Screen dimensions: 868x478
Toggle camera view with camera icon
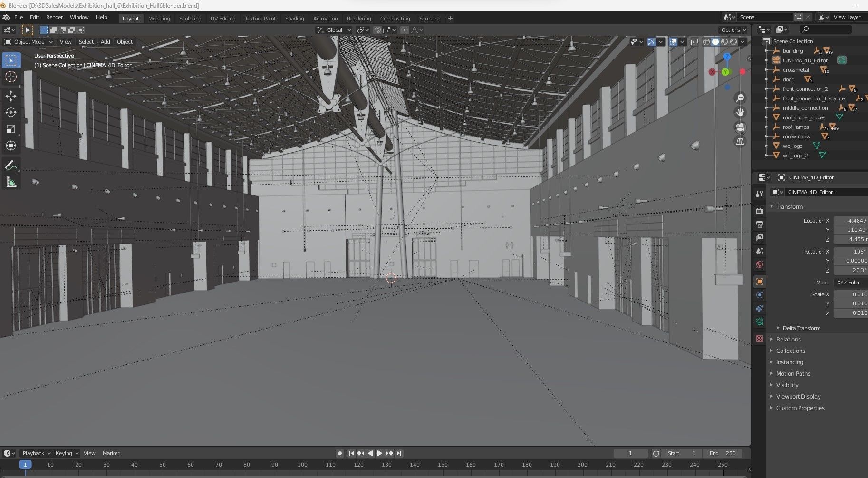740,127
